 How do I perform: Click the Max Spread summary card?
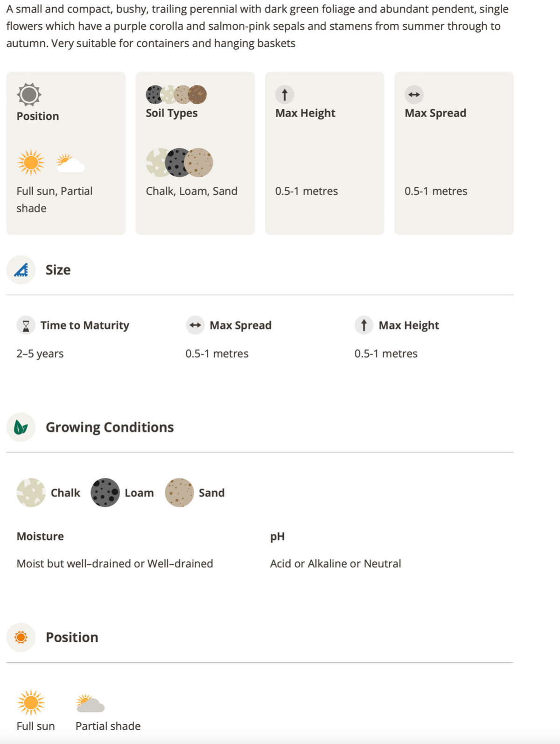(454, 153)
